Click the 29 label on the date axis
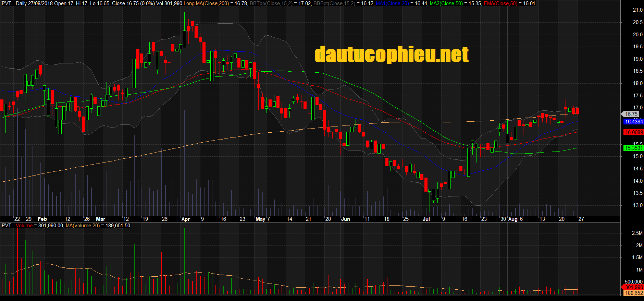Image resolution: width=644 pixels, height=301 pixels. coord(29,219)
